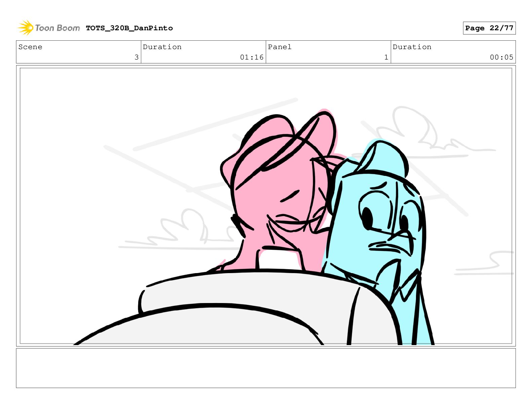Click the Toon Boom logo
The image size is (532, 412).
pos(49,28)
